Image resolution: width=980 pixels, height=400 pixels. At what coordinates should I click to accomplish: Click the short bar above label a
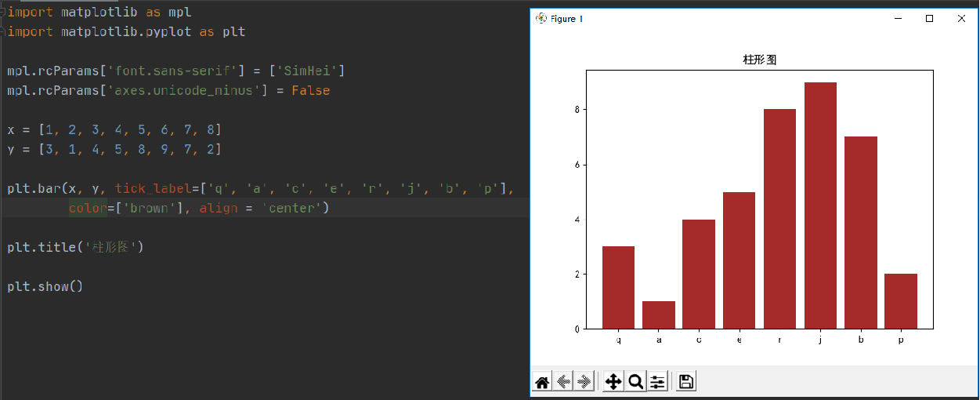(658, 315)
